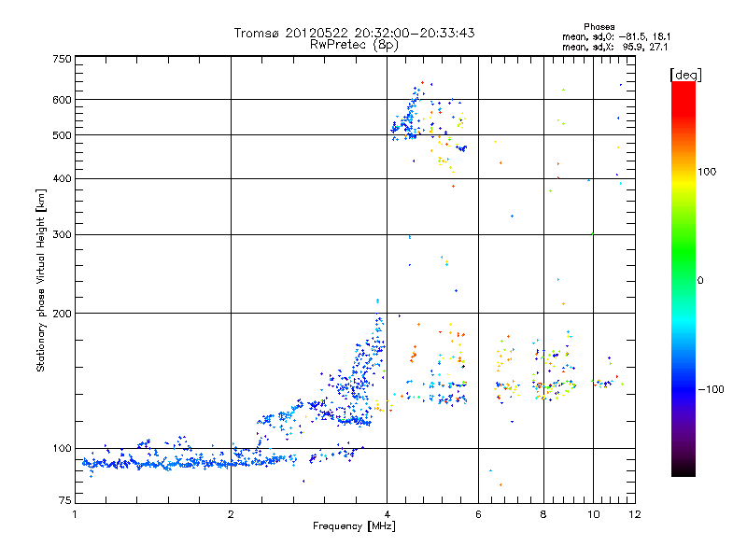Image resolution: width=747 pixels, height=560 pixels.
Task: Click the x-axis tick label '10'
Action: [x=593, y=515]
